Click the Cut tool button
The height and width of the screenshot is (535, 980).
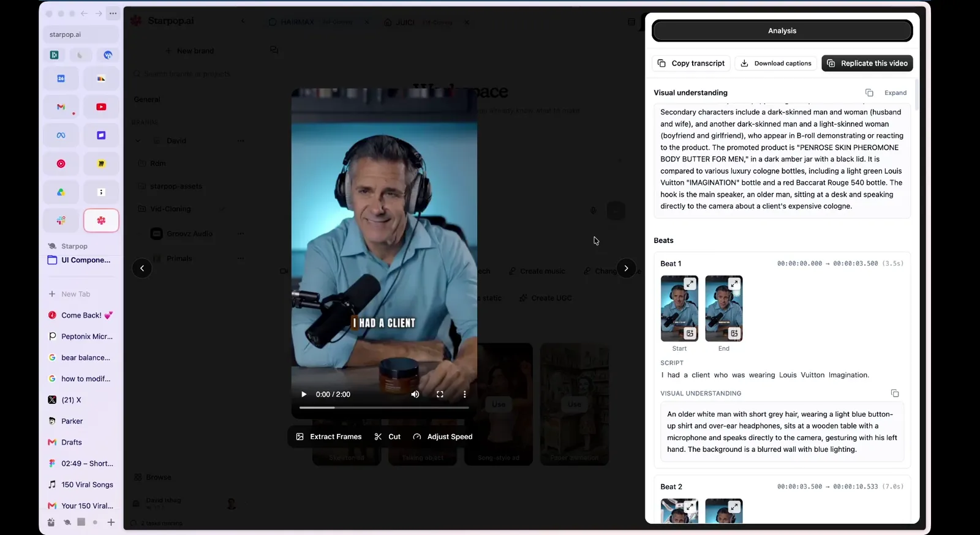387,436
